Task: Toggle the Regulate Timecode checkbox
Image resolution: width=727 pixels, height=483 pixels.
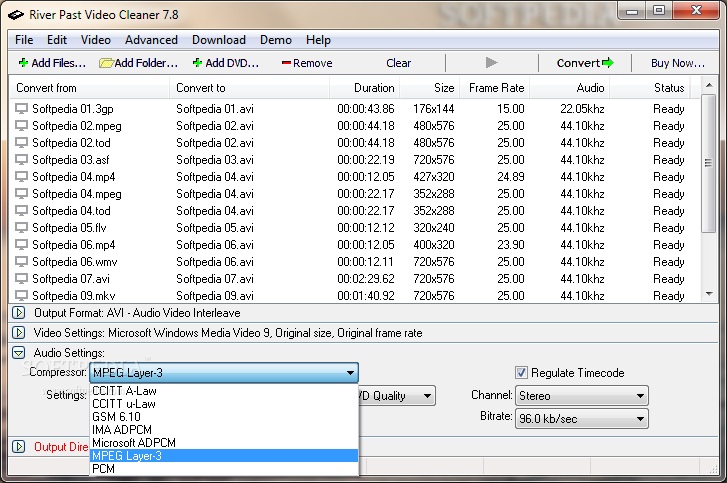Action: [x=521, y=373]
